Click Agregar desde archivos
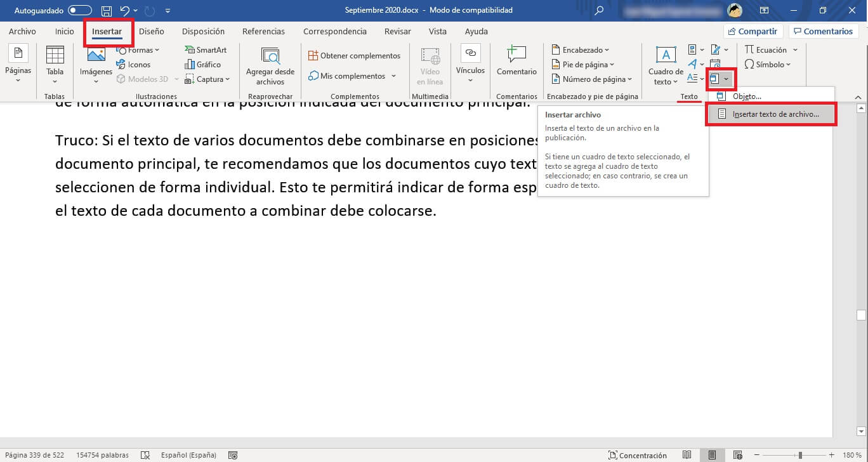The height and width of the screenshot is (462, 868). (270, 65)
